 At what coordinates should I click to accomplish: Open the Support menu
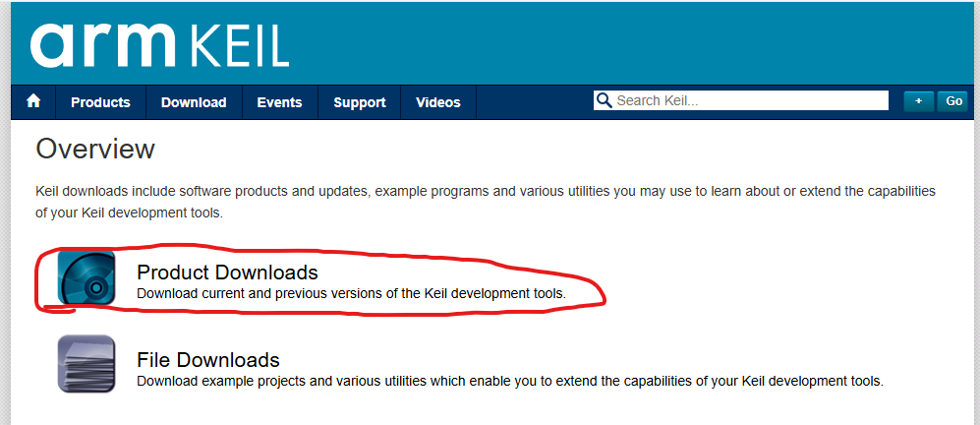(360, 102)
